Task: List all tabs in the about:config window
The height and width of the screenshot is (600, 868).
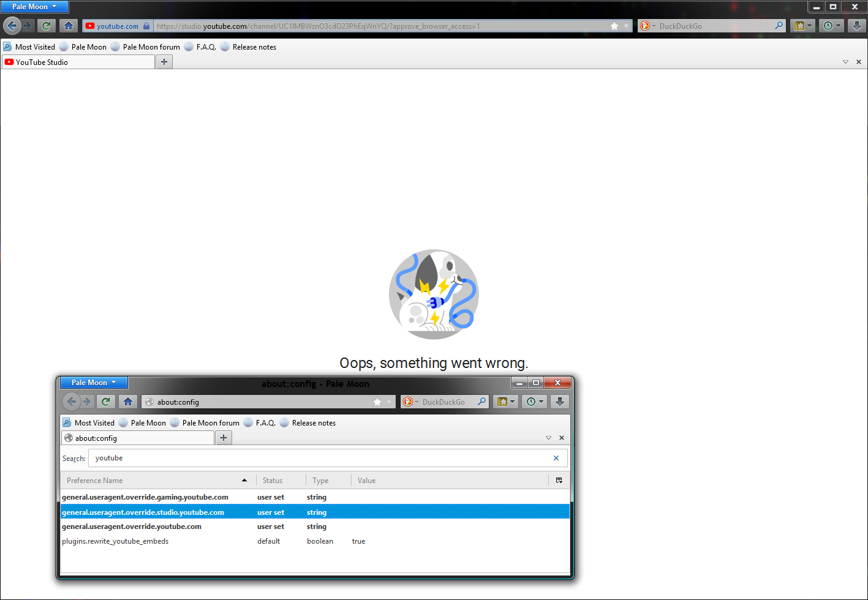Action: point(549,438)
